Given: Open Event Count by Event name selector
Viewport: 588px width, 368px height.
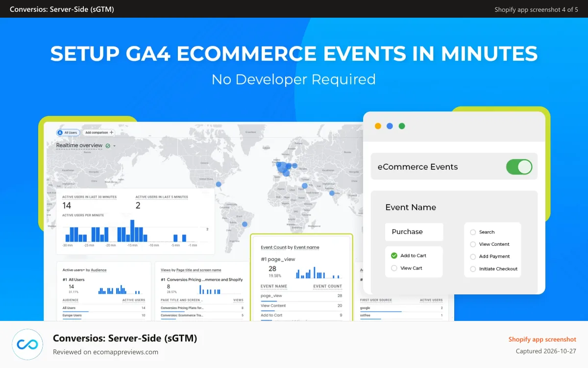Looking at the screenshot, I should pyautogui.click(x=290, y=247).
